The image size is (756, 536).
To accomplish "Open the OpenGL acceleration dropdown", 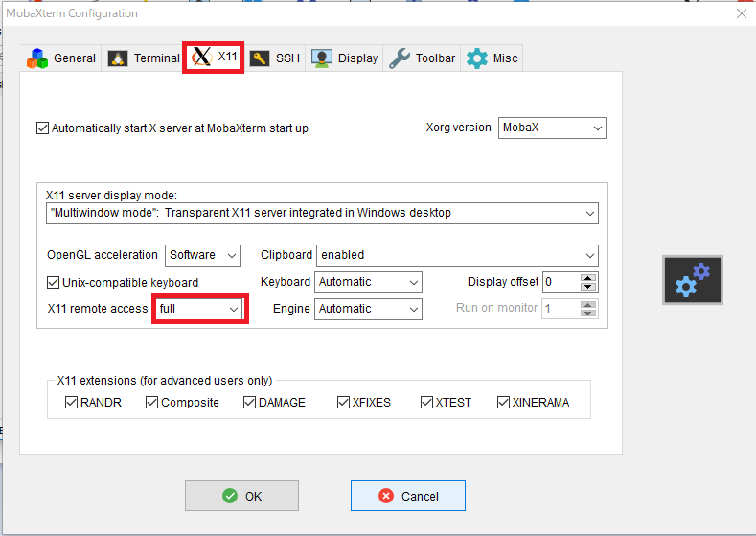I will [x=202, y=255].
